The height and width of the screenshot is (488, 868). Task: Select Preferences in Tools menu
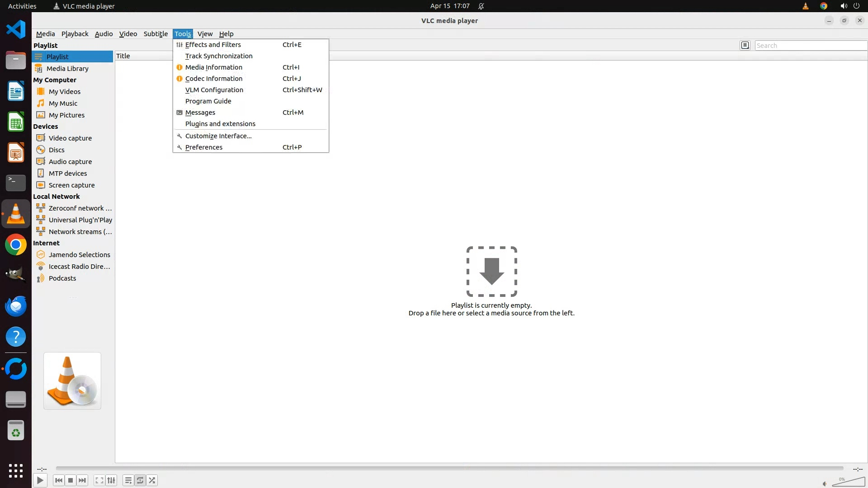coord(204,147)
